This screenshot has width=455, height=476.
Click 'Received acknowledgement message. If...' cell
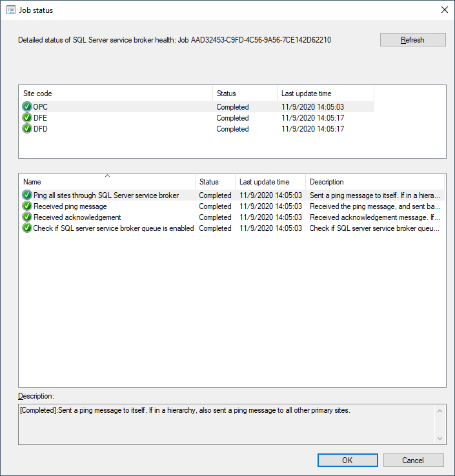pos(375,217)
